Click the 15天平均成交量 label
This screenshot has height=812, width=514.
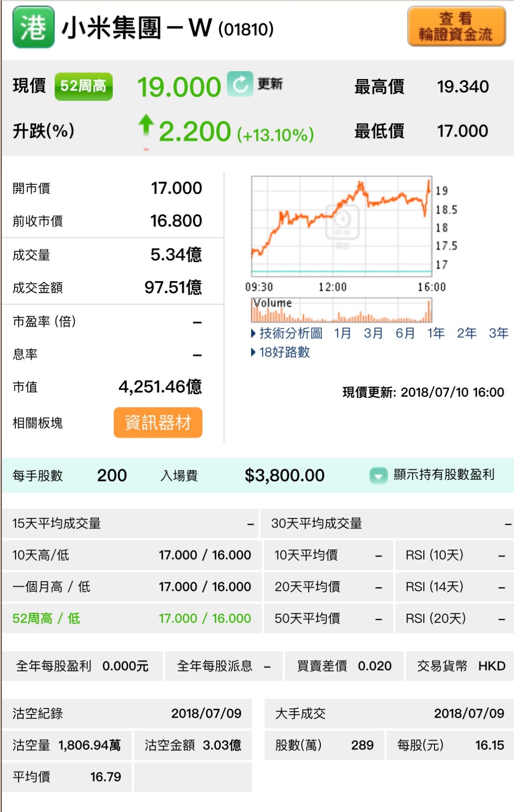56,523
